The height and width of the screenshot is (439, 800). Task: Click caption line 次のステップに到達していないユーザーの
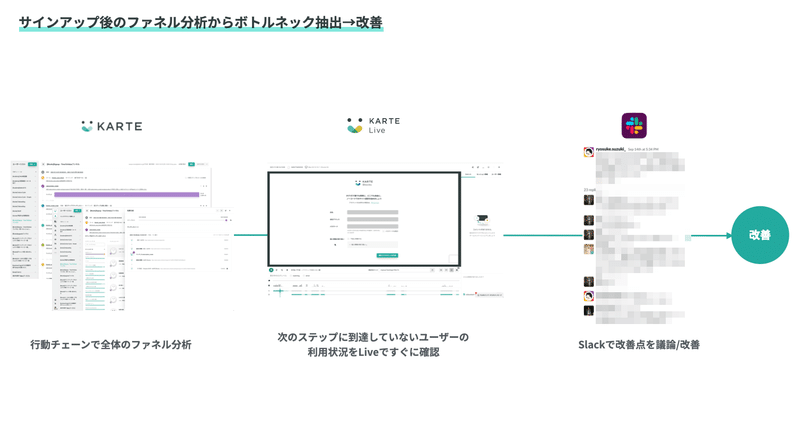point(373,337)
